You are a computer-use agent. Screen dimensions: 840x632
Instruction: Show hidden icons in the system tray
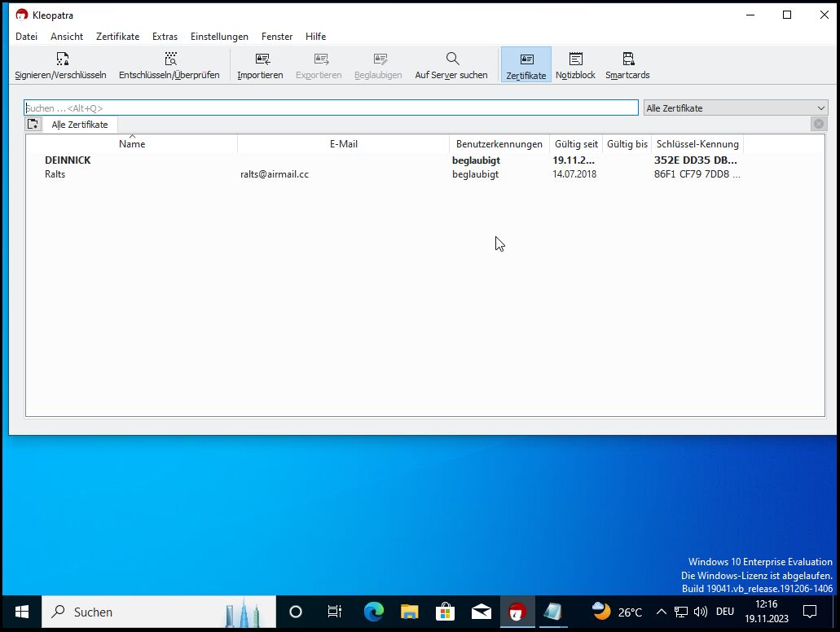click(661, 612)
